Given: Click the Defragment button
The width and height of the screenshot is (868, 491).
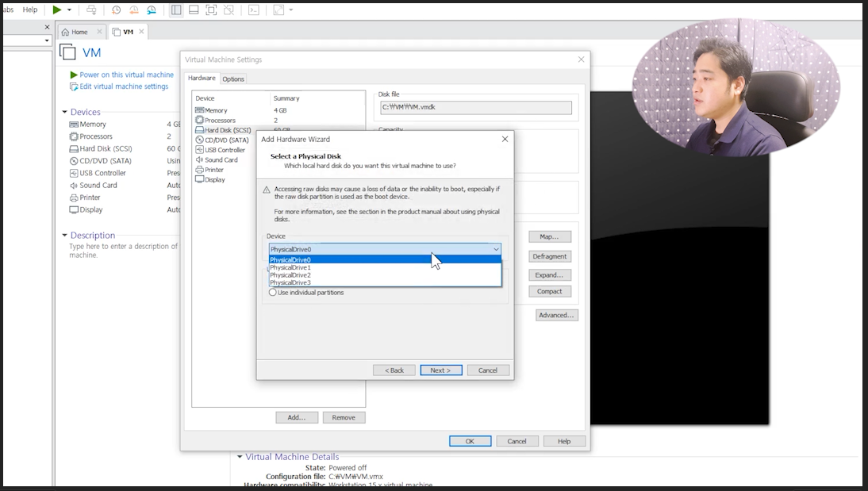Looking at the screenshot, I should pos(549,257).
